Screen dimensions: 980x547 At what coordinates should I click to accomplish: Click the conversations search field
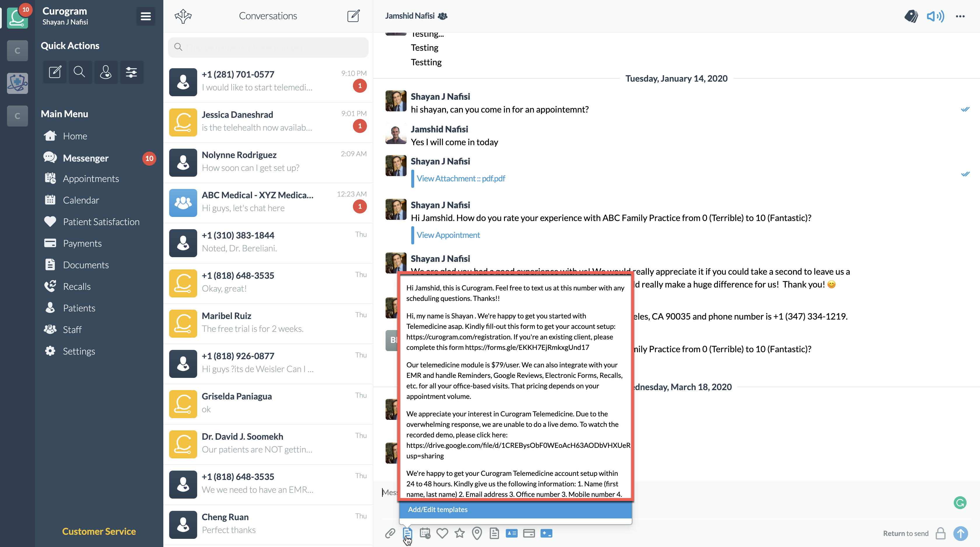pos(268,47)
